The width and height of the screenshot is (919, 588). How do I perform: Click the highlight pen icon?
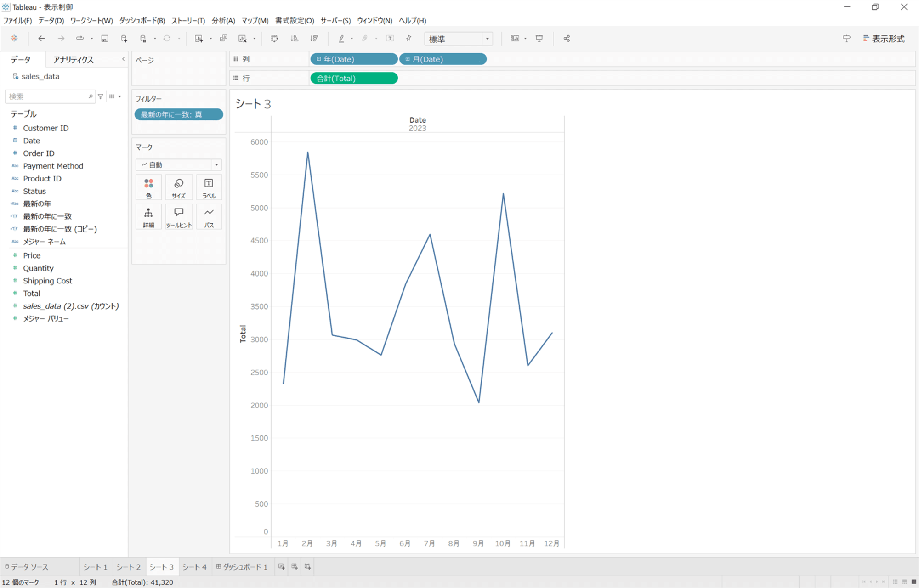point(341,39)
